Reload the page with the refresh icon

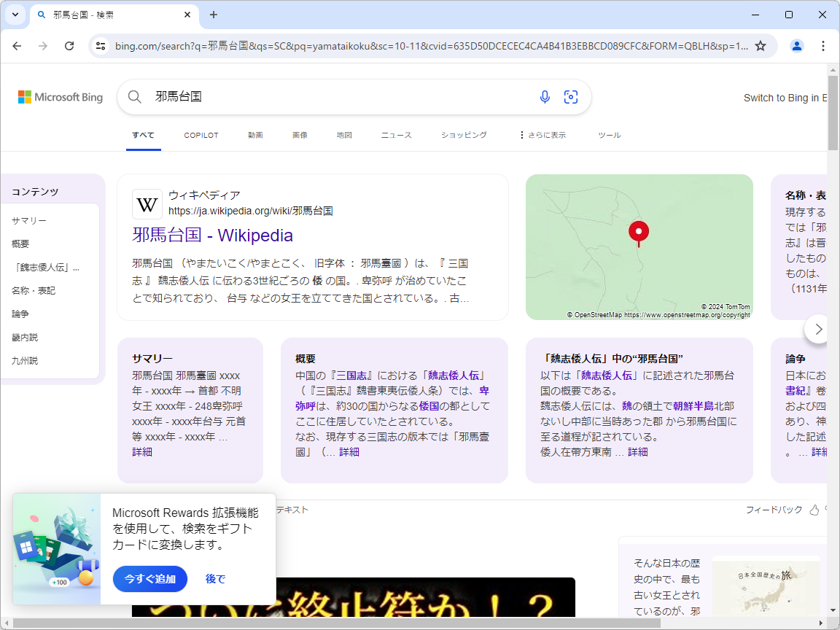pyautogui.click(x=69, y=45)
